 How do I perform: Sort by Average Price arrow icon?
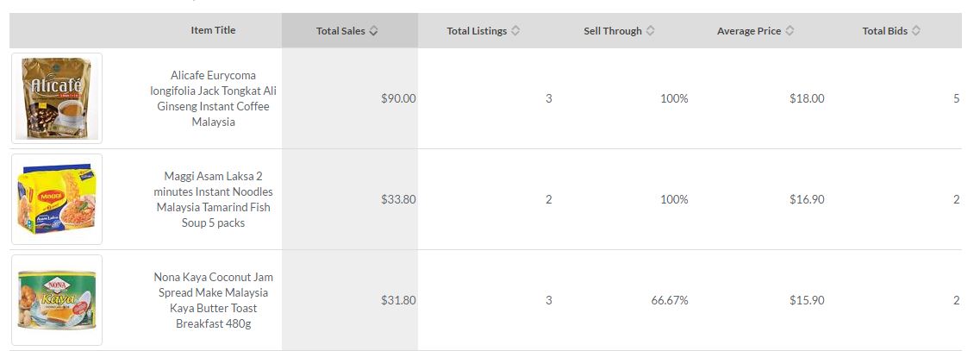click(790, 31)
